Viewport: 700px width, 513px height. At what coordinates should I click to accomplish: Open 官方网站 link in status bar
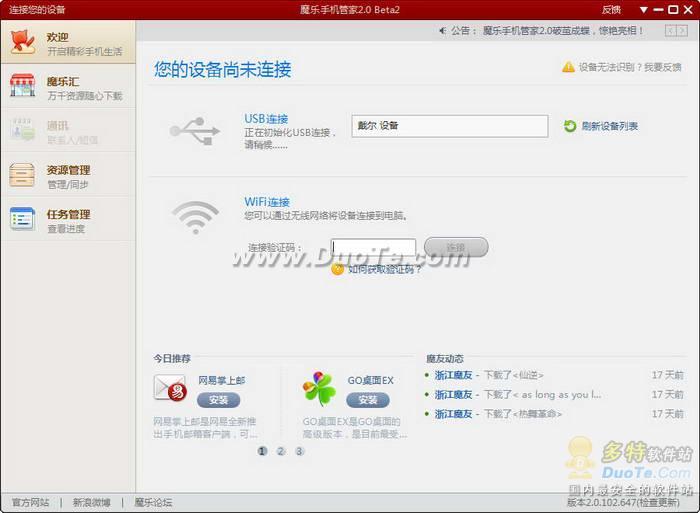[30, 502]
